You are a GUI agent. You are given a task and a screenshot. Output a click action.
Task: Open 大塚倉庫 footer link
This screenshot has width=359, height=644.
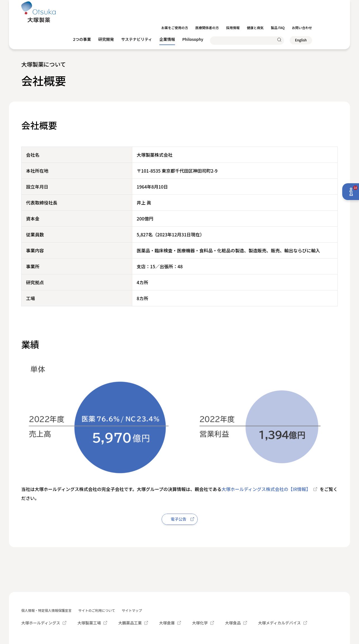click(x=167, y=623)
